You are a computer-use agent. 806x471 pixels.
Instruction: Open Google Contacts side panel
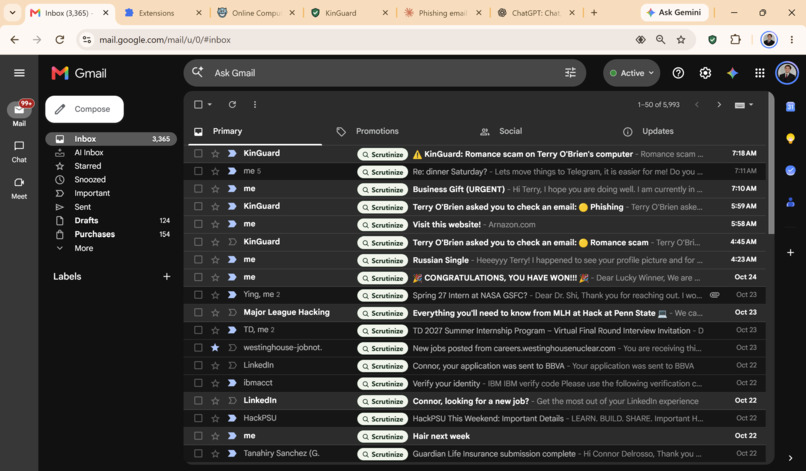(x=791, y=203)
